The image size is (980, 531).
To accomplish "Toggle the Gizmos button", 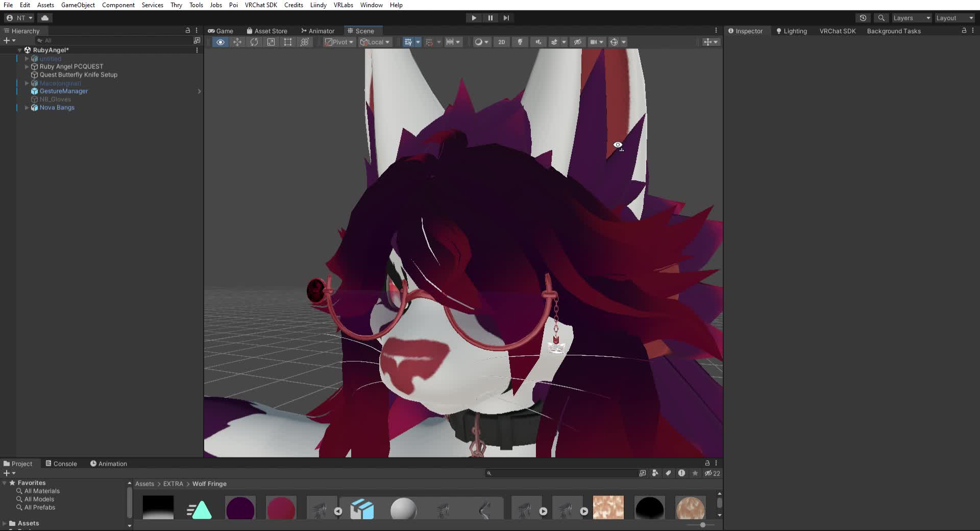I will [x=614, y=42].
